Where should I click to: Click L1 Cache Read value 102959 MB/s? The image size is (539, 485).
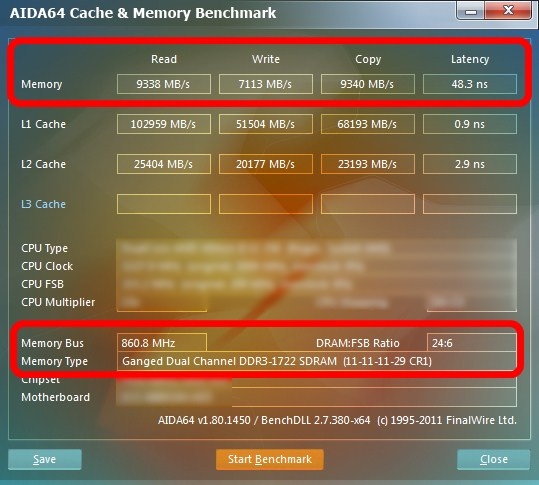click(x=164, y=124)
